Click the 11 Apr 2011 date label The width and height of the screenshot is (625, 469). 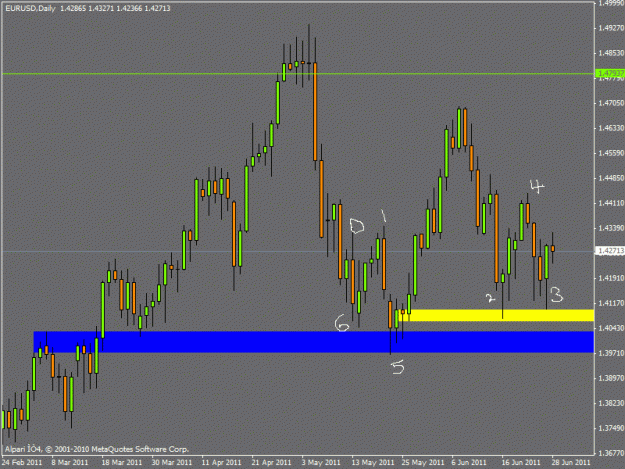pyautogui.click(x=221, y=463)
